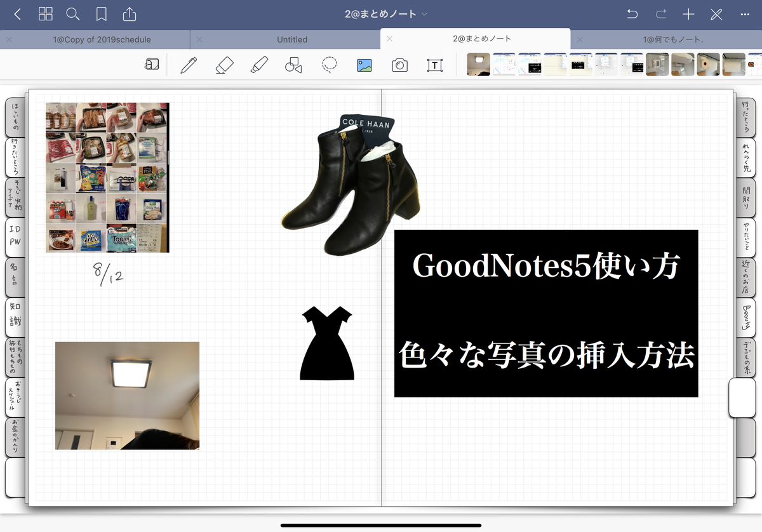
Task: Select the Shapes tool
Action: point(293,65)
